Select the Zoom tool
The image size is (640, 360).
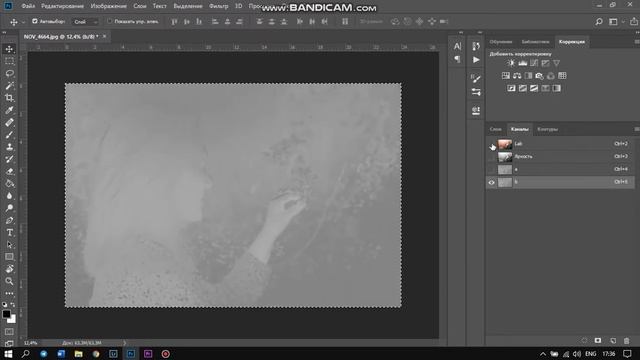click(x=9, y=281)
